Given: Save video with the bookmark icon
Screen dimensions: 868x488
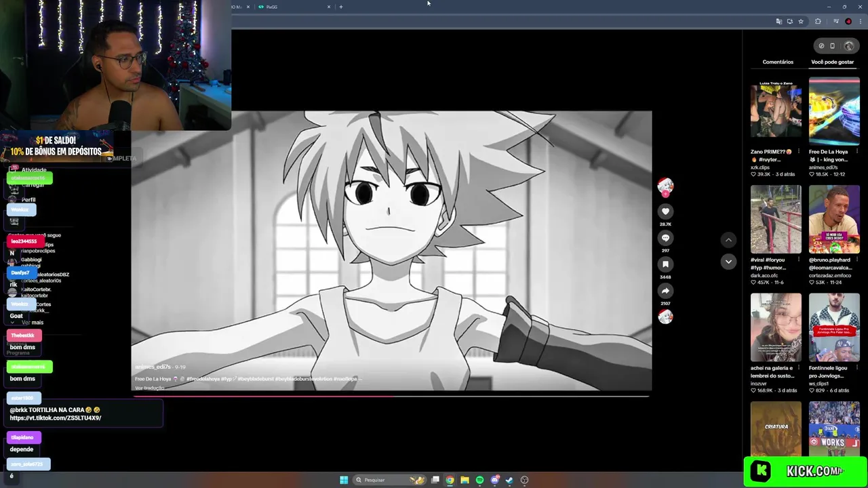Looking at the screenshot, I should click(665, 264).
